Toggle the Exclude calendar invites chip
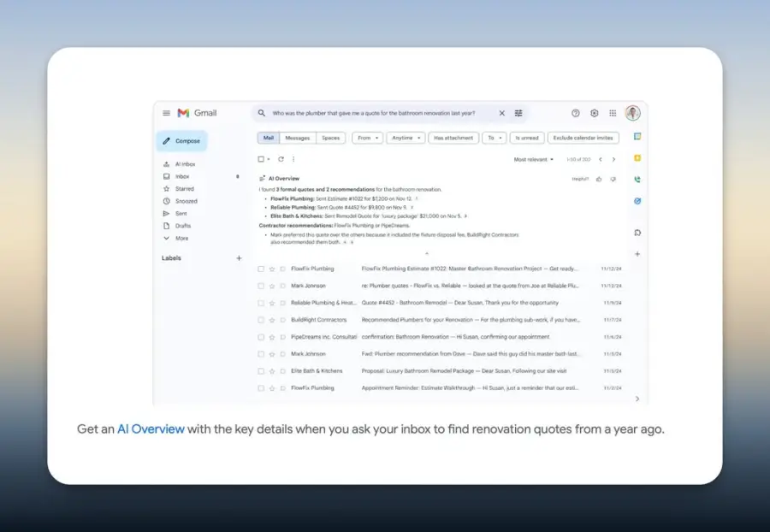The width and height of the screenshot is (770, 532). coord(583,138)
